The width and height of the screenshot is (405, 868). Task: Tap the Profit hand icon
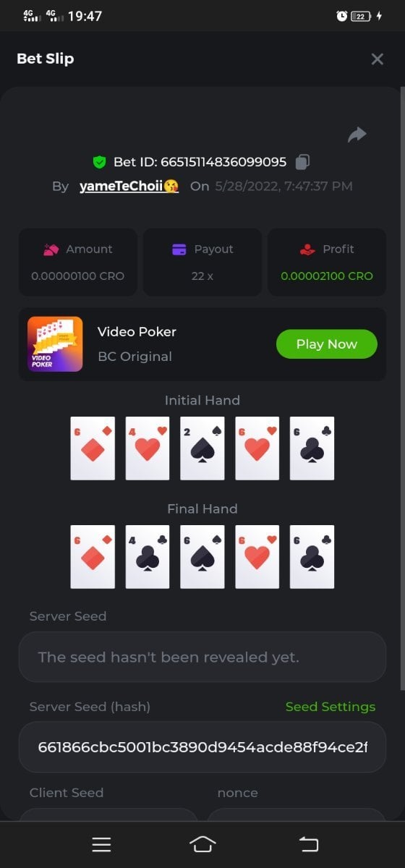307,250
